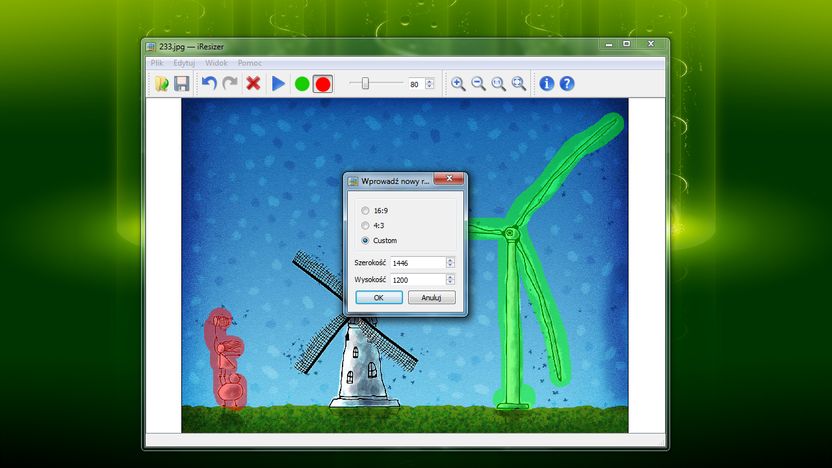Open the Widok menu
Viewport: 832px width, 468px height.
point(216,63)
